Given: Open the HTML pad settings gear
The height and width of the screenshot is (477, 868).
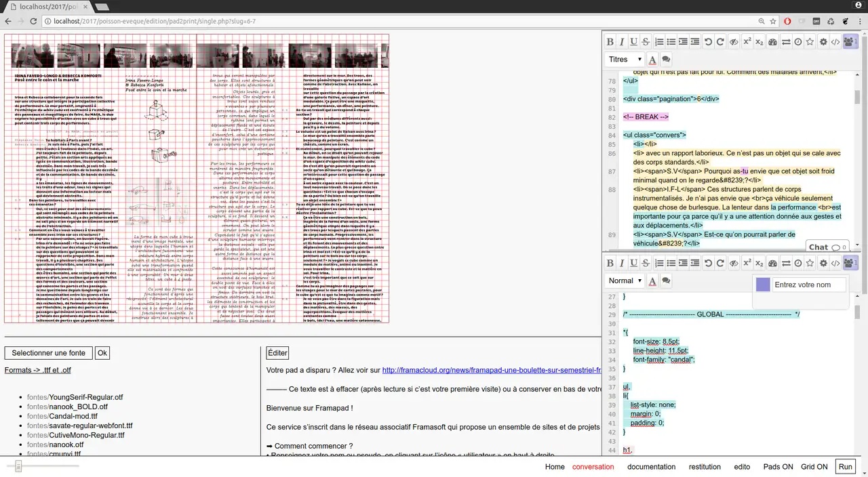Looking at the screenshot, I should pos(823,42).
